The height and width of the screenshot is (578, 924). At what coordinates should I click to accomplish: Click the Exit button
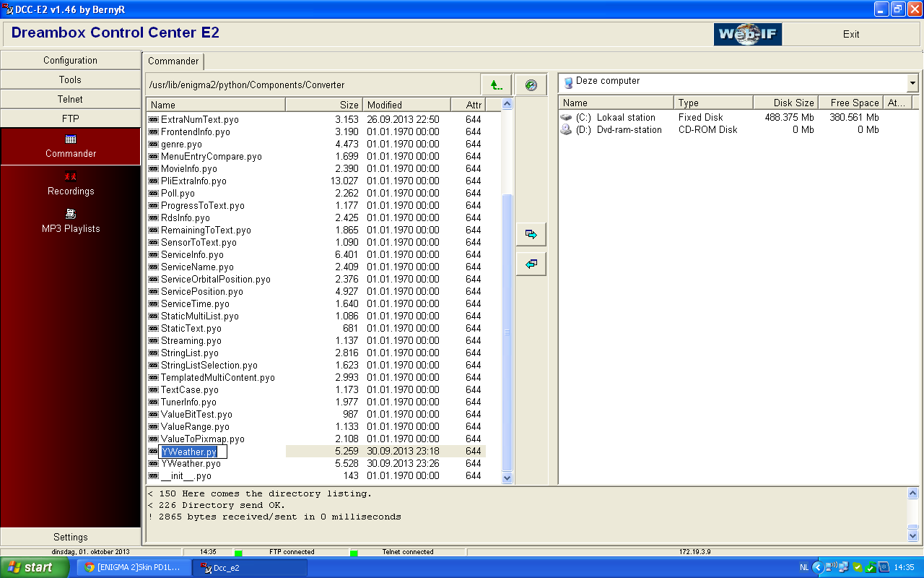pyautogui.click(x=850, y=34)
